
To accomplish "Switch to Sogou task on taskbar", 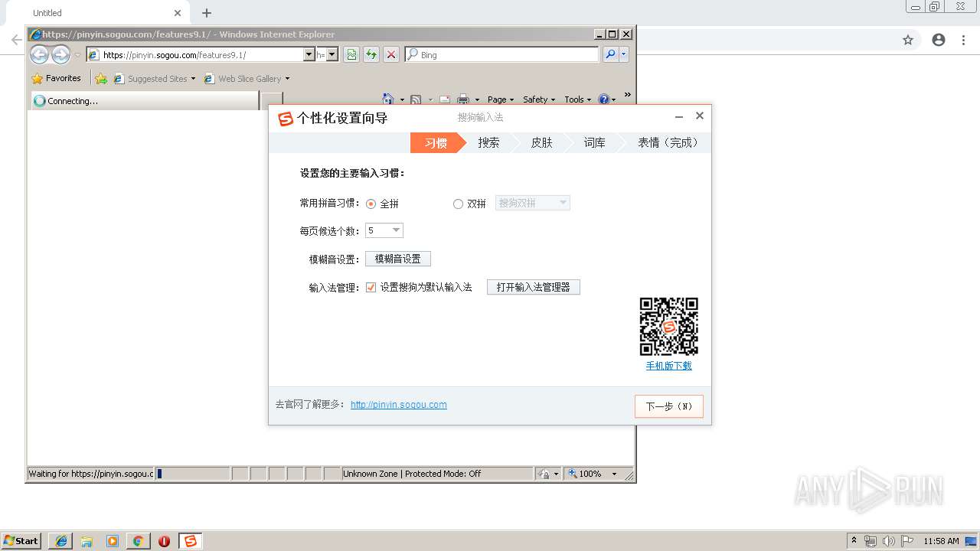I will [x=190, y=541].
